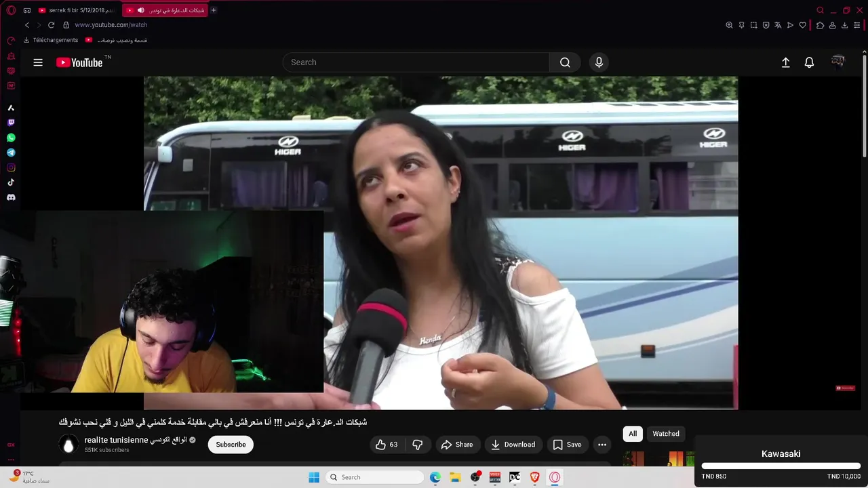The image size is (868, 488).
Task: Click the Kawasaki donation progress bar
Action: coord(781,466)
